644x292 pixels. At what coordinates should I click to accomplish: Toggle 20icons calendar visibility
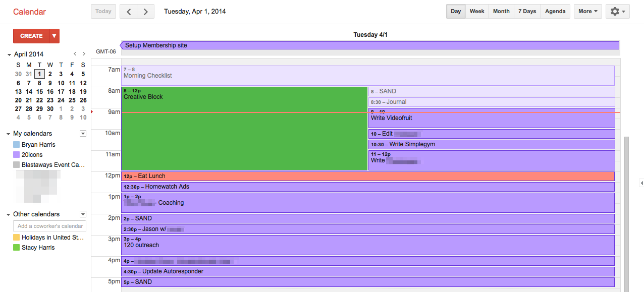click(17, 155)
